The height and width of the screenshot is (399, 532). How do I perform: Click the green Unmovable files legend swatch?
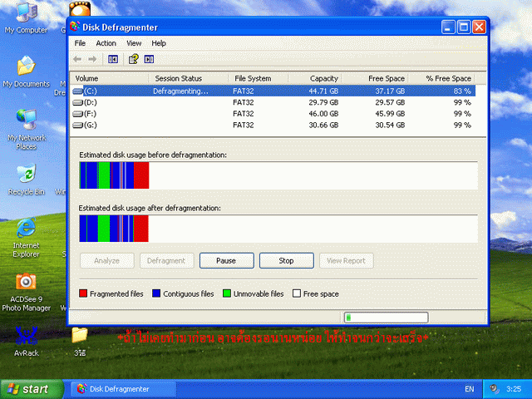[x=227, y=293]
